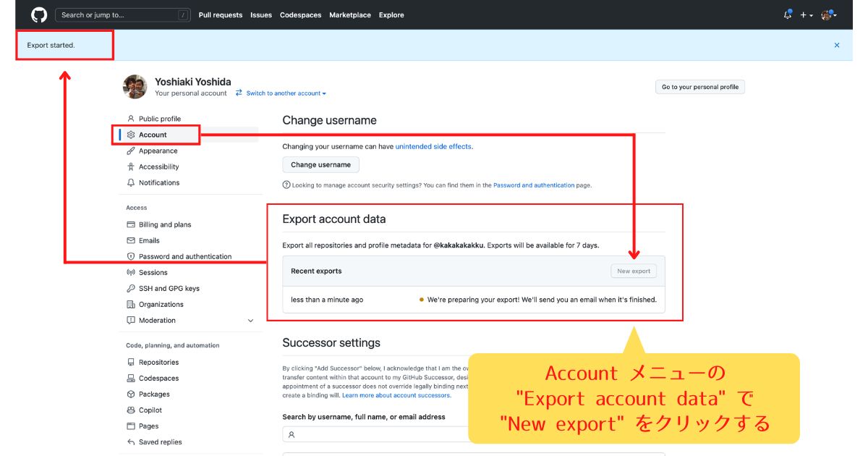Click the SSH and GPG keys key icon
Viewport: 868px width, 456px height.
coord(131,288)
